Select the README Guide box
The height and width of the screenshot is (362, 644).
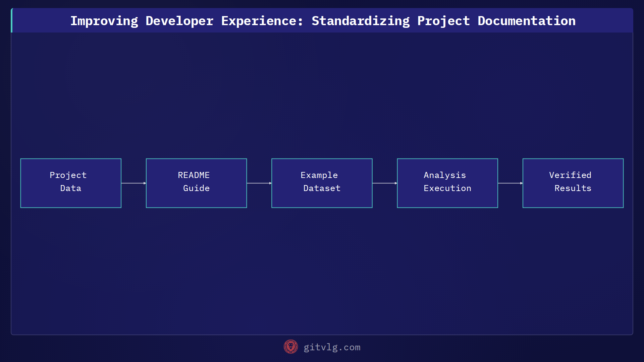click(196, 183)
